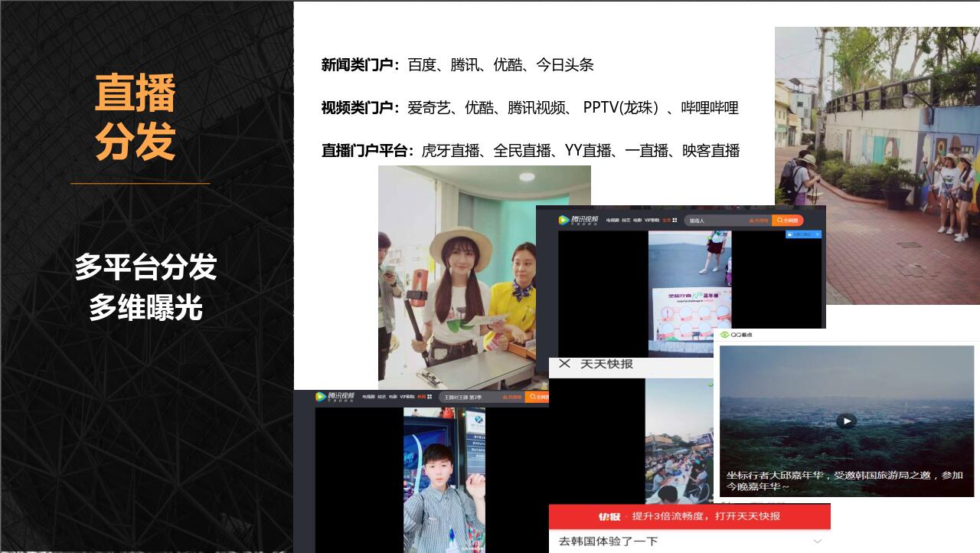Image resolution: width=980 pixels, height=553 pixels.
Task: Close the 天天快报 page with the X icon
Action: pos(564,363)
